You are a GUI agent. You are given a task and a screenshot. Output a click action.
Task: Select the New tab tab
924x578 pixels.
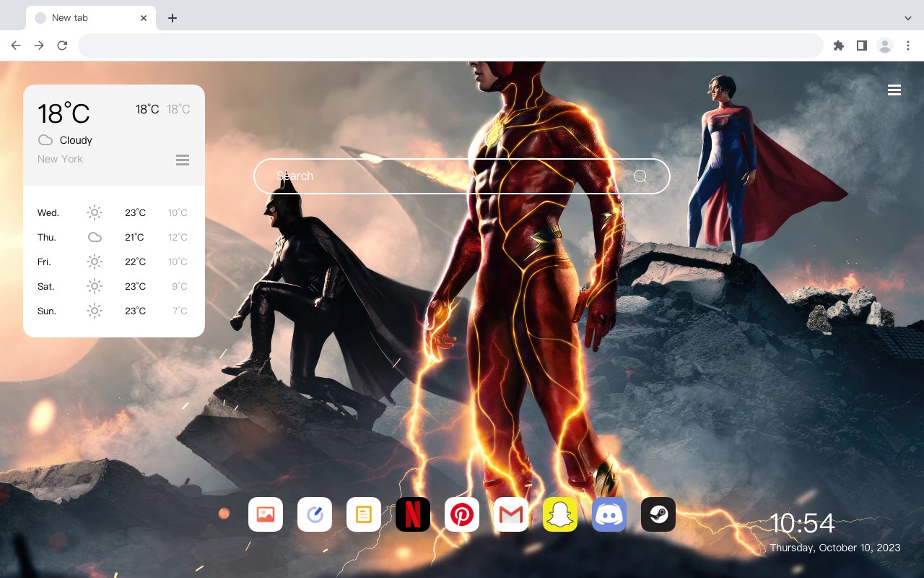pyautogui.click(x=91, y=18)
